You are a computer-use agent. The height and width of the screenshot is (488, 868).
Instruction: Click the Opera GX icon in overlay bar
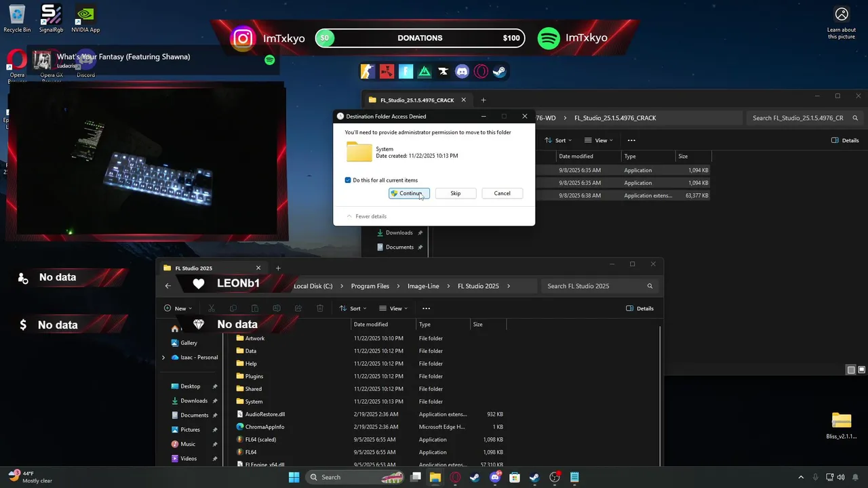click(x=481, y=71)
